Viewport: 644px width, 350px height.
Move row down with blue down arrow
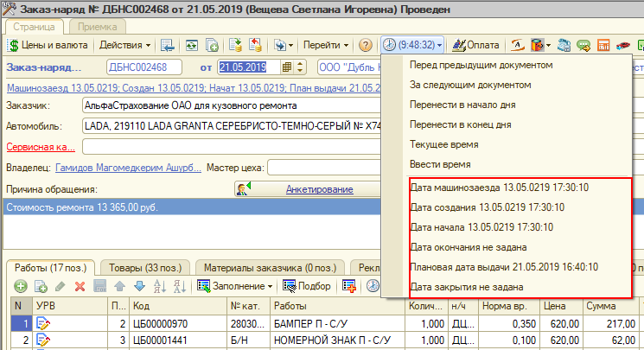(x=138, y=285)
